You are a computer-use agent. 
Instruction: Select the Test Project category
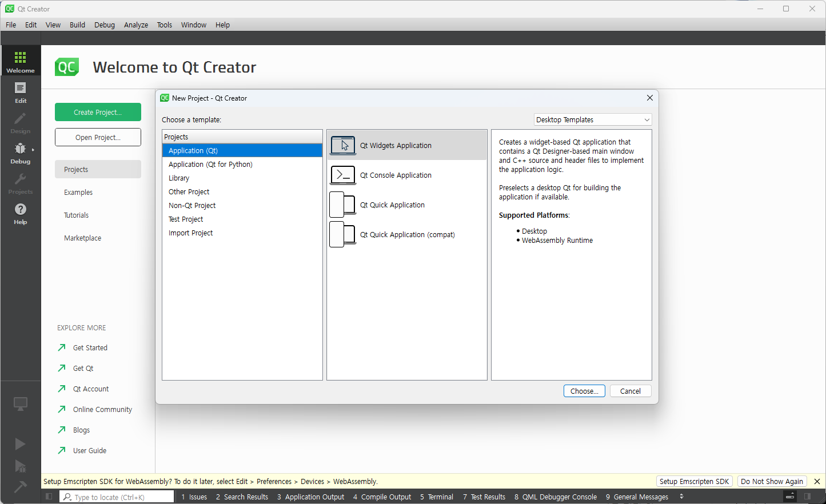pyautogui.click(x=242, y=219)
